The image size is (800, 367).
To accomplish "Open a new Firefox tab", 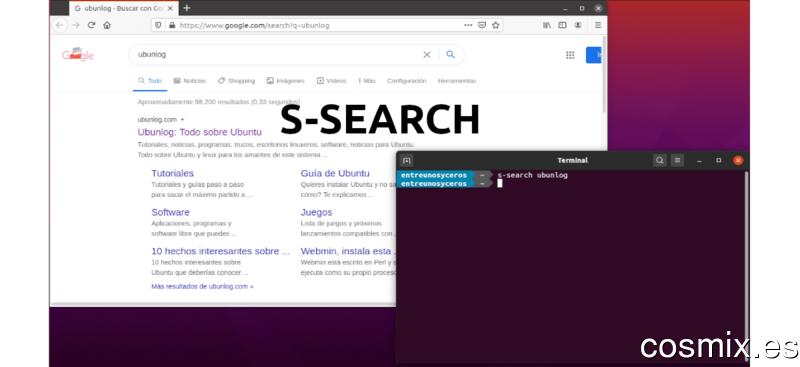I will (x=187, y=8).
